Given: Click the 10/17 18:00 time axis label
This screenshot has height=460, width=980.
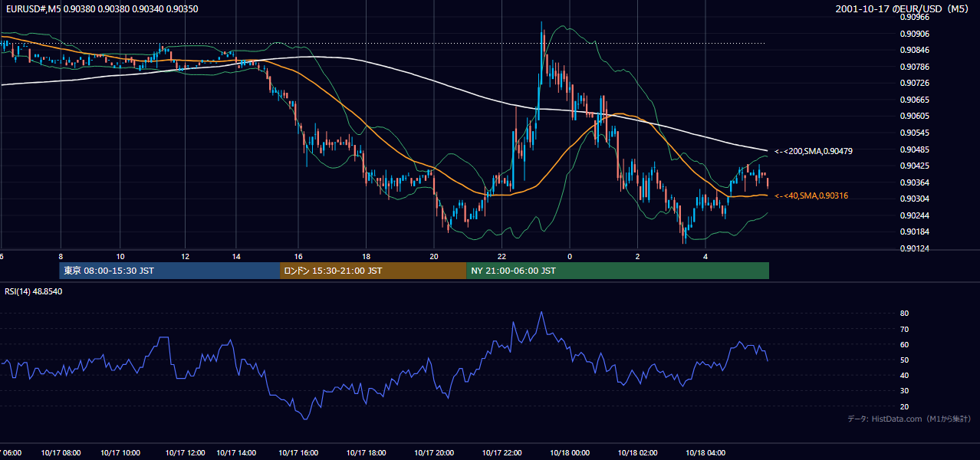Looking at the screenshot, I should [366, 453].
